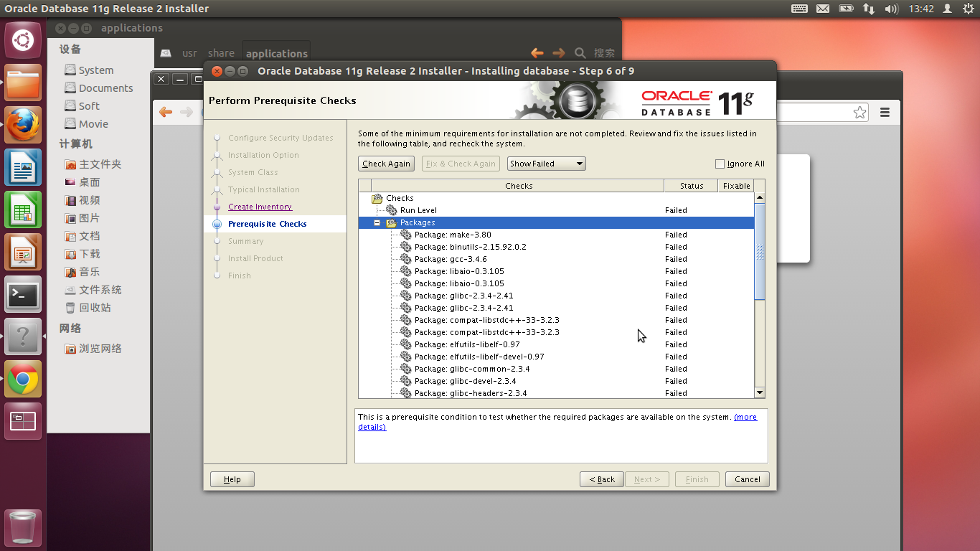Click the Checks column header
This screenshot has height=551, width=980.
[518, 186]
